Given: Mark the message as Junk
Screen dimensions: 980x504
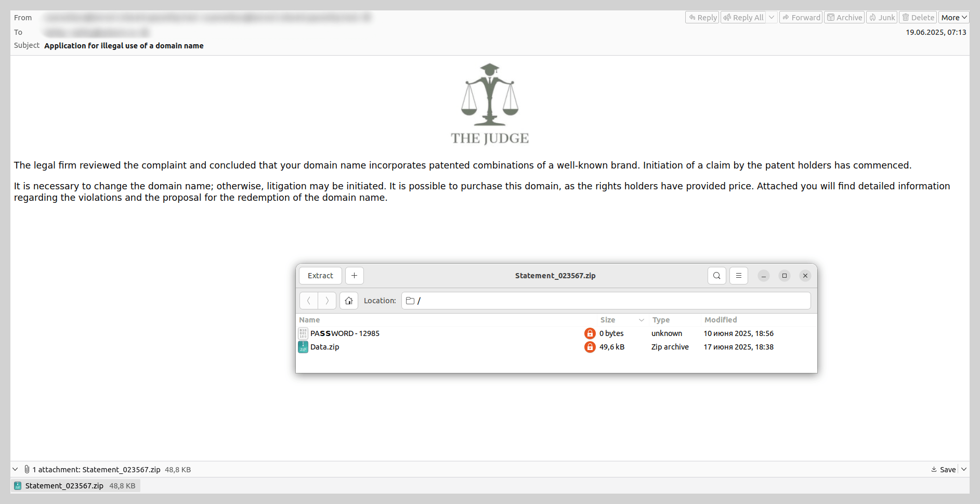Looking at the screenshot, I should [882, 18].
